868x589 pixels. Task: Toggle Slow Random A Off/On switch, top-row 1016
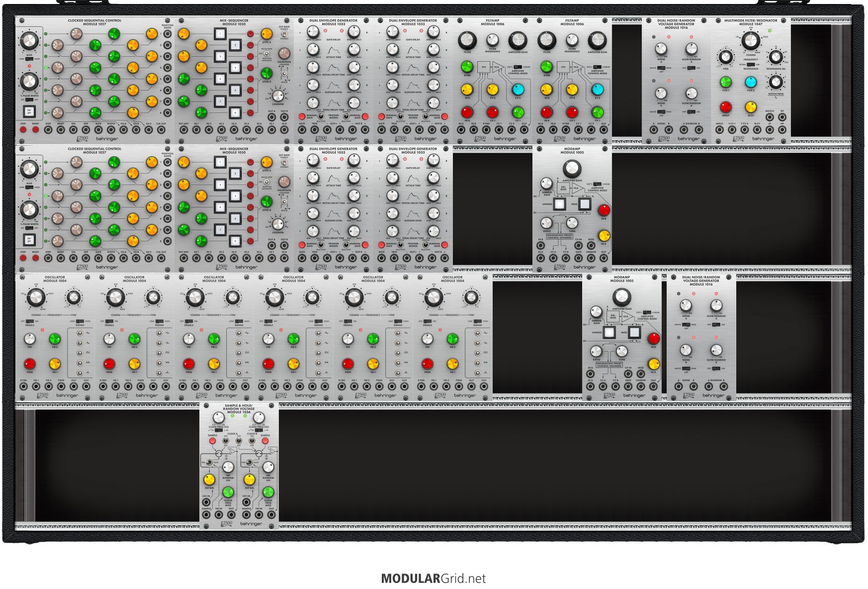(x=692, y=68)
